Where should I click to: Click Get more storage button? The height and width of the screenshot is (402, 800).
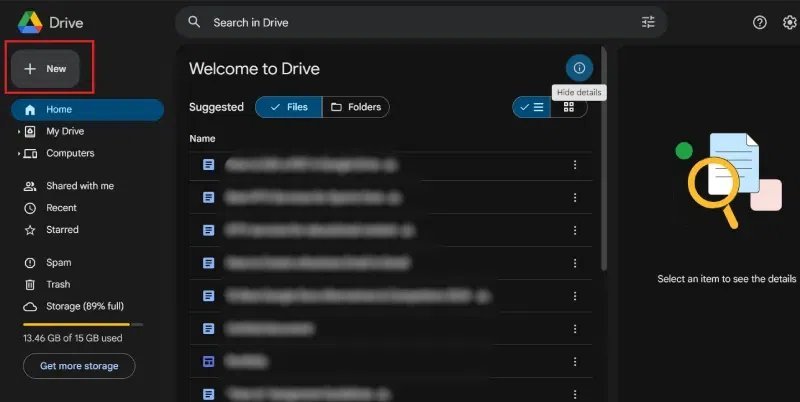pos(79,366)
